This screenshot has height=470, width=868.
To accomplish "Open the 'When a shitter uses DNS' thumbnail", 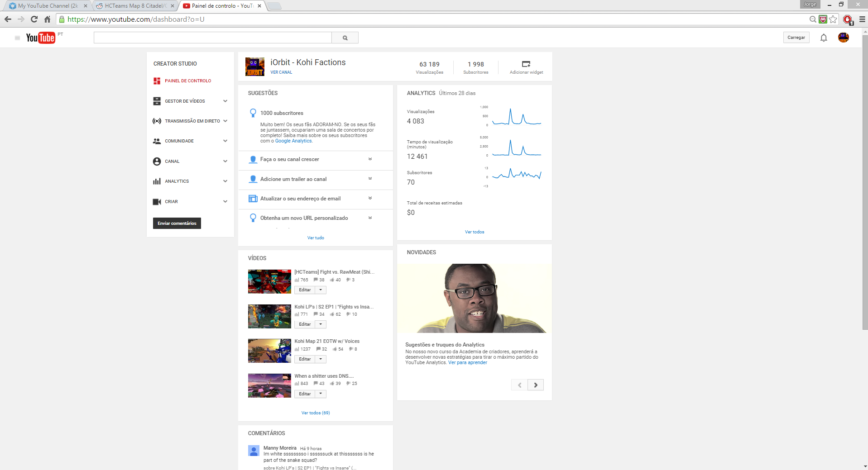I will [x=269, y=386].
